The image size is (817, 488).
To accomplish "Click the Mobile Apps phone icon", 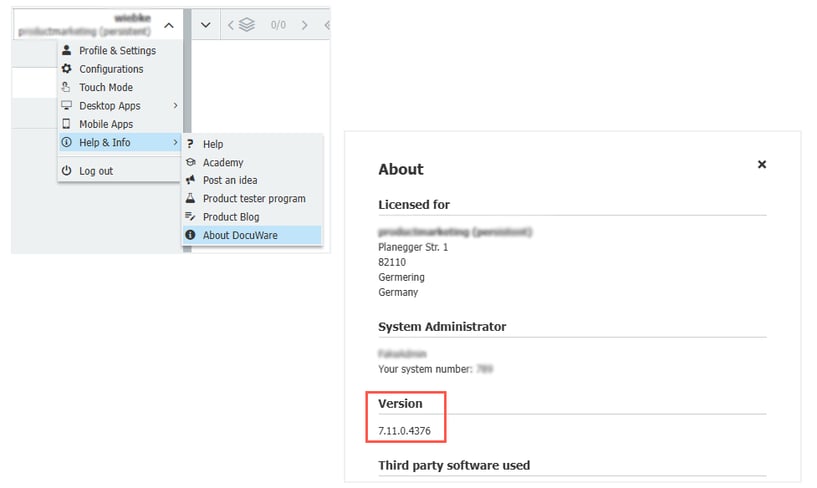I will [x=67, y=125].
